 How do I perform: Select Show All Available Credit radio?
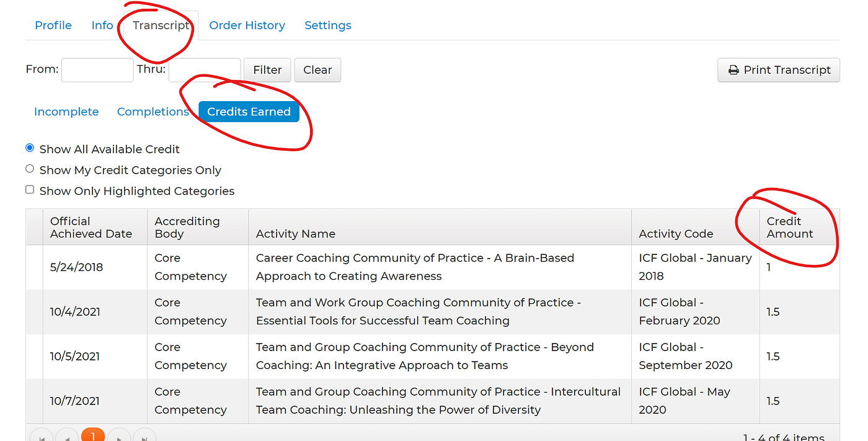(30, 148)
